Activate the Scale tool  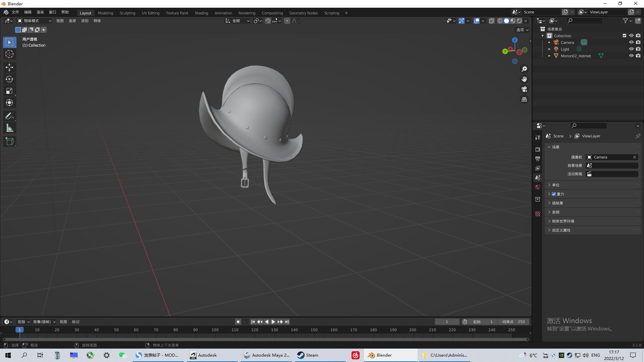(x=9, y=91)
